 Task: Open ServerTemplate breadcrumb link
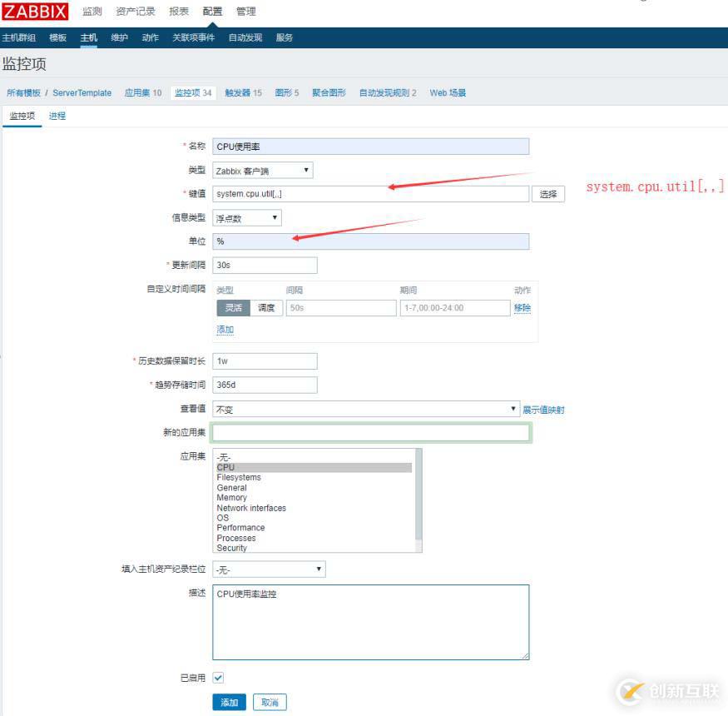point(82,93)
